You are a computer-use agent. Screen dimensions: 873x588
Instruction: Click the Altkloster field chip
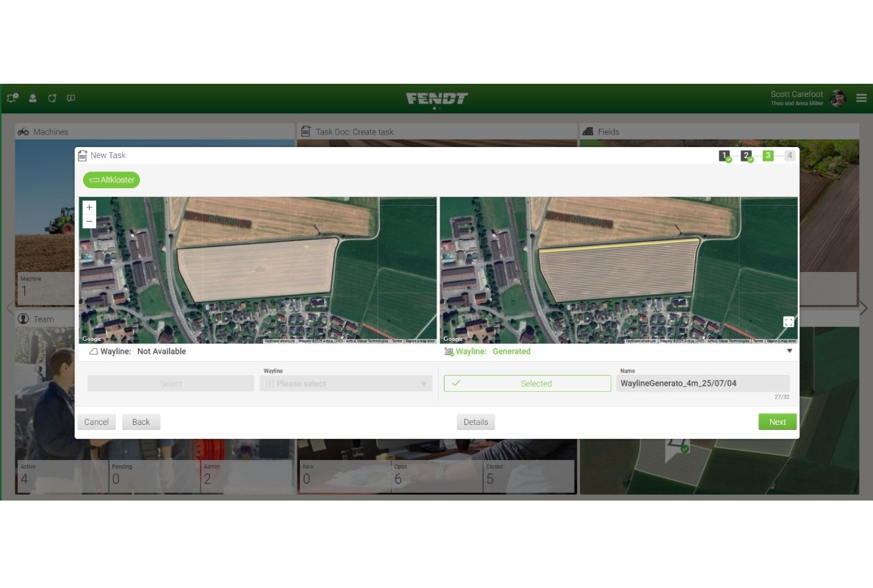(x=112, y=180)
